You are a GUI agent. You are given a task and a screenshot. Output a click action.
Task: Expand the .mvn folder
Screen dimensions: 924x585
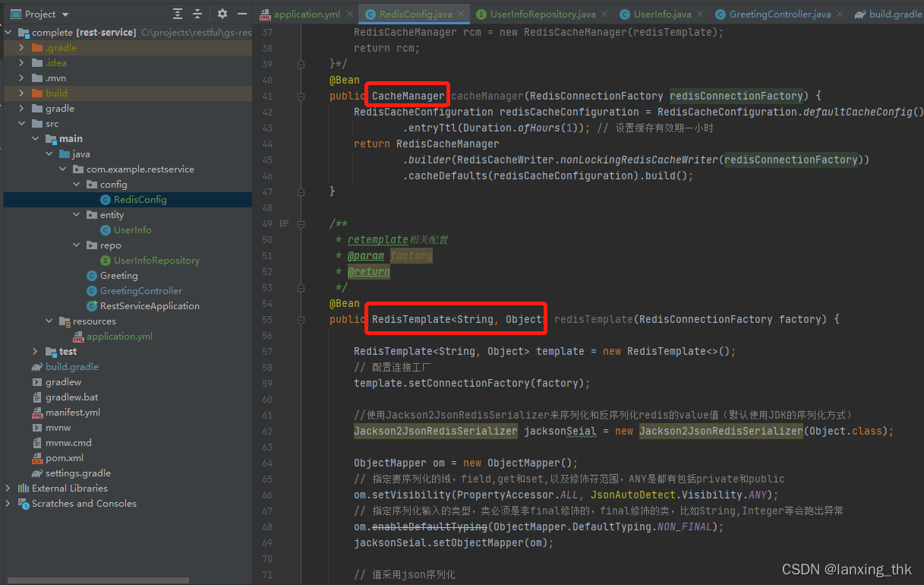22,78
